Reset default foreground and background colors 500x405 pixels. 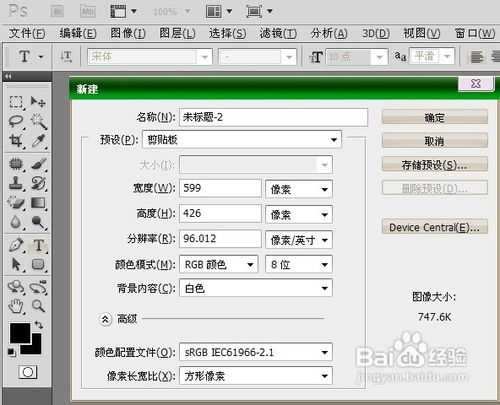(x=11, y=351)
